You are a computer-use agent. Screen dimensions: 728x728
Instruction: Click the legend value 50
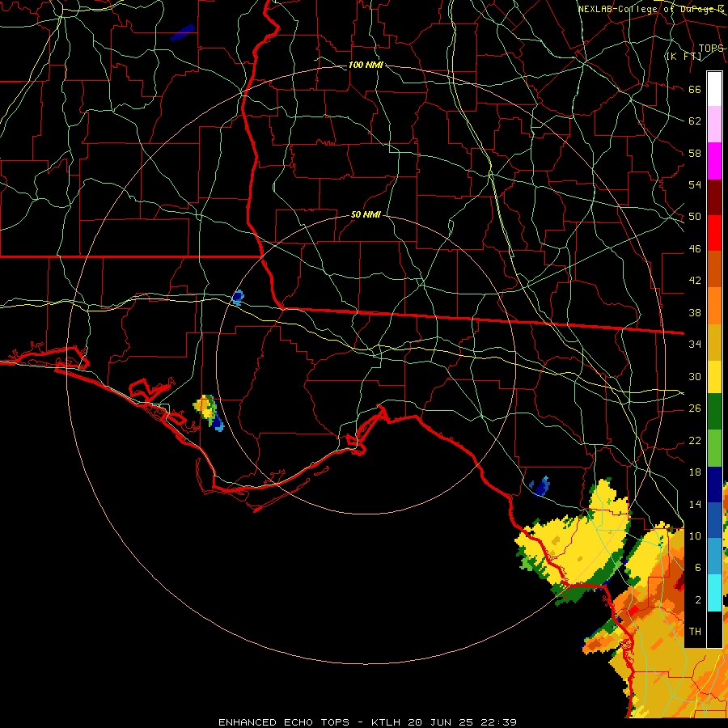tap(695, 216)
